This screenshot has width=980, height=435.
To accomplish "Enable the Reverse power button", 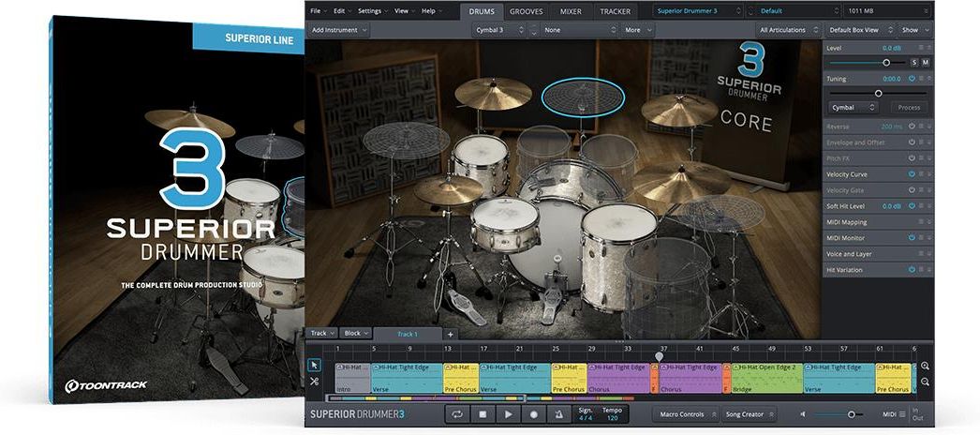I will click(x=912, y=127).
